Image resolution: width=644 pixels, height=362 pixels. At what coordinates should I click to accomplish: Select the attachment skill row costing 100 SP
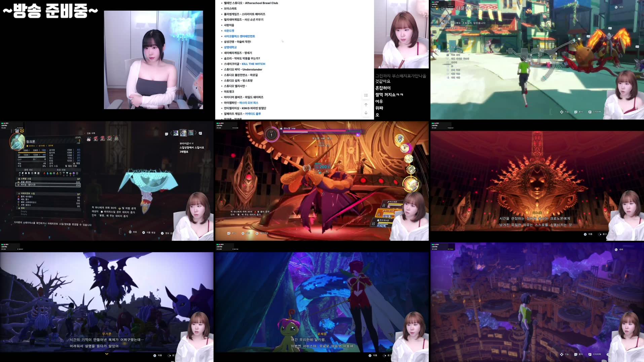tap(48, 203)
